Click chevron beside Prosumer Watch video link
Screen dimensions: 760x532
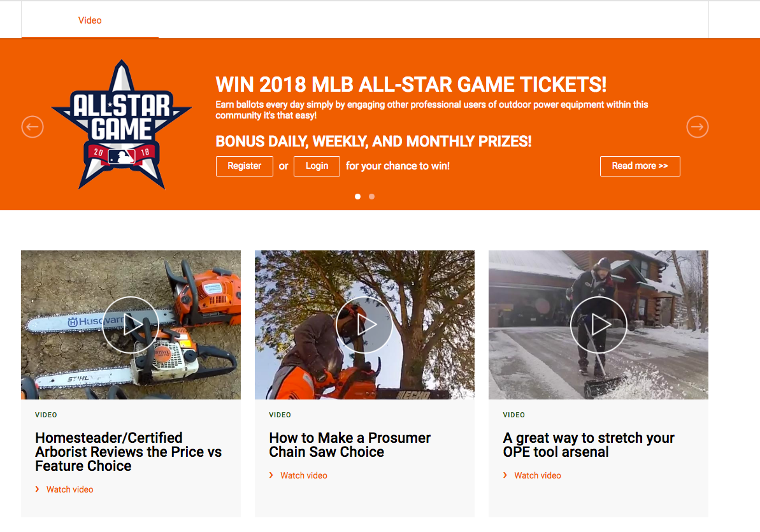click(x=271, y=475)
